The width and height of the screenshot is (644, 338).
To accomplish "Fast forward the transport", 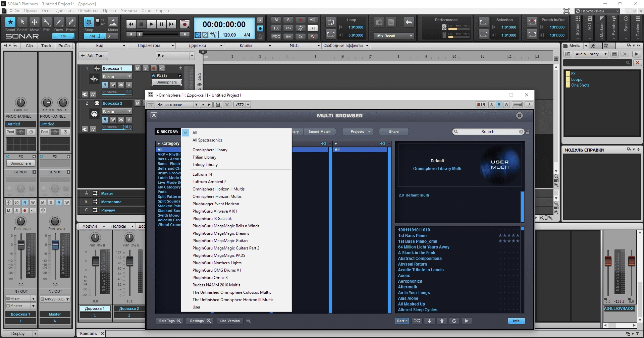I will [x=171, y=24].
